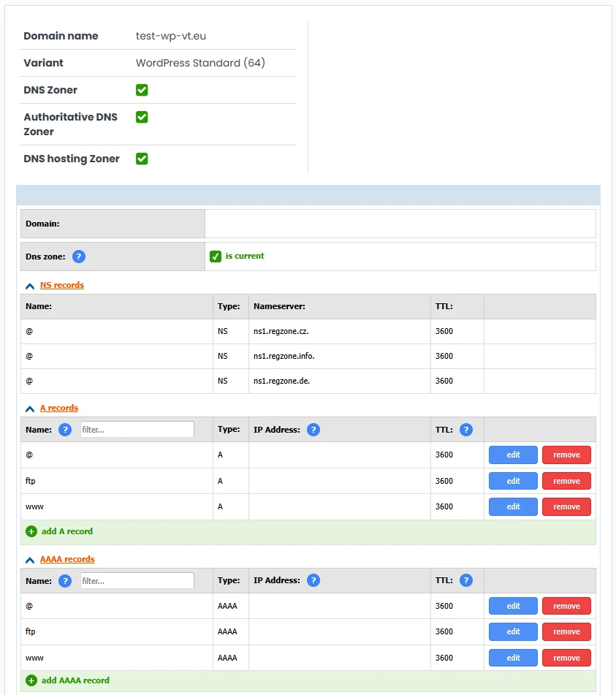This screenshot has height=695, width=616.
Task: Click the green plus to add AAAA record
Action: coord(31,680)
